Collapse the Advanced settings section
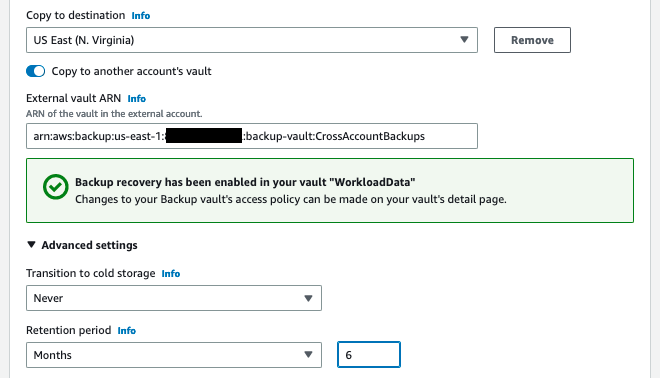The height and width of the screenshot is (378, 660). [x=82, y=245]
